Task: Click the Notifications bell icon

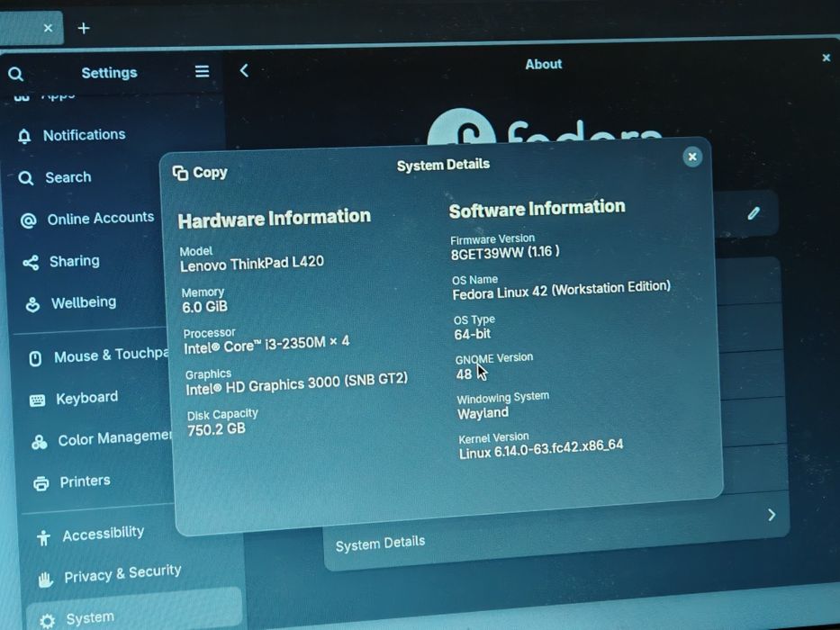Action: coord(24,136)
